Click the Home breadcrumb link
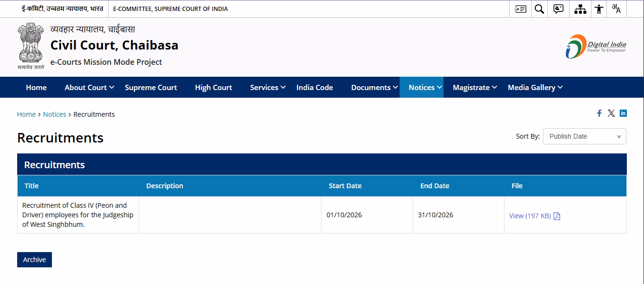644x284 pixels. [26, 114]
